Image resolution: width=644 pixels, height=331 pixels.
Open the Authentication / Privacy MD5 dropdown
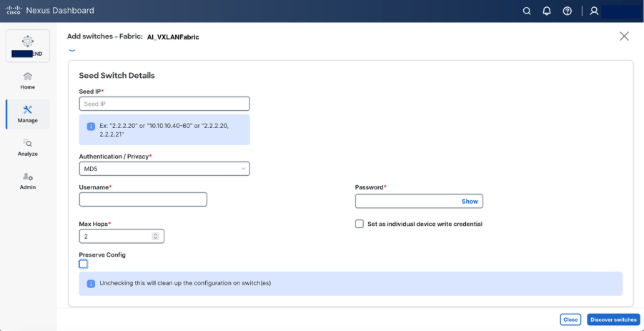[164, 169]
